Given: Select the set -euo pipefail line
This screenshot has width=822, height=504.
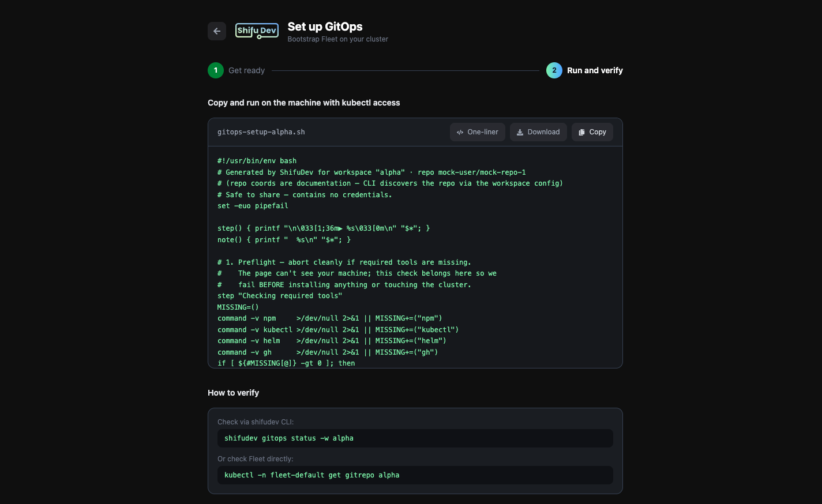Looking at the screenshot, I should coord(253,206).
